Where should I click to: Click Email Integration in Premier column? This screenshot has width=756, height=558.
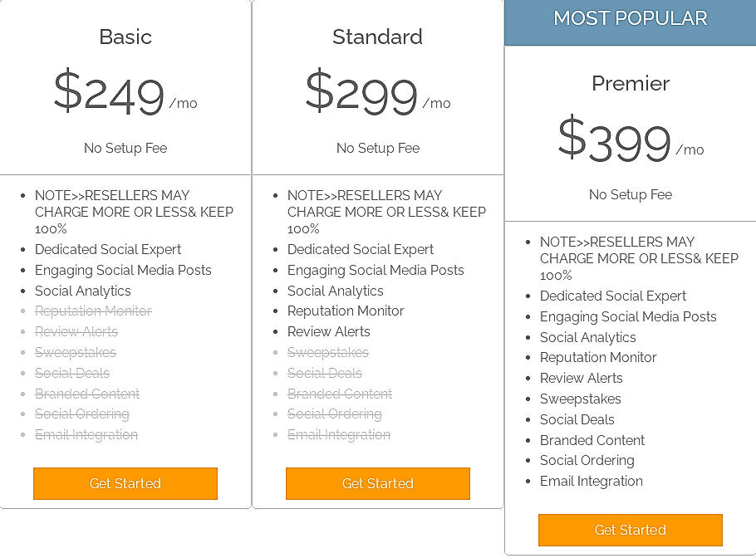pyautogui.click(x=591, y=481)
